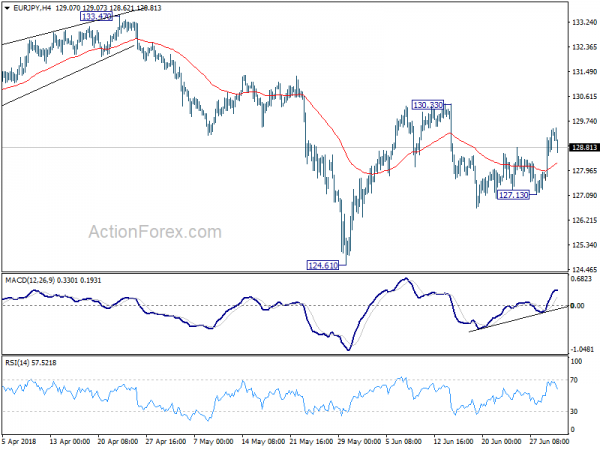Click the RSI scale level 100
This screenshot has width=600, height=450.
[576, 361]
